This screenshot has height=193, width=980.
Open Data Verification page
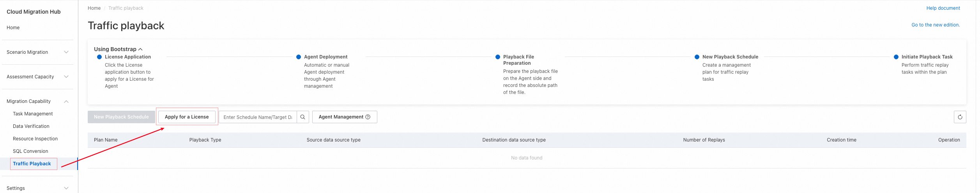pos(31,126)
